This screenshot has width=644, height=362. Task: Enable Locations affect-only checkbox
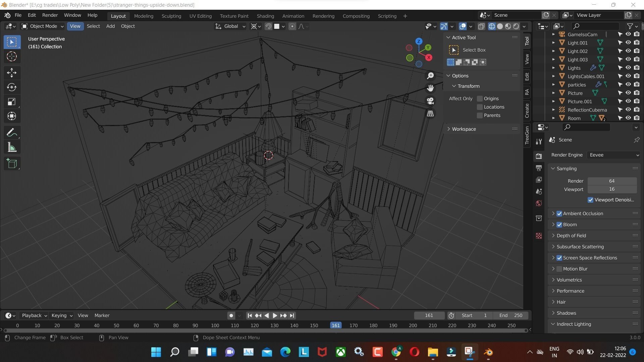tap(480, 107)
